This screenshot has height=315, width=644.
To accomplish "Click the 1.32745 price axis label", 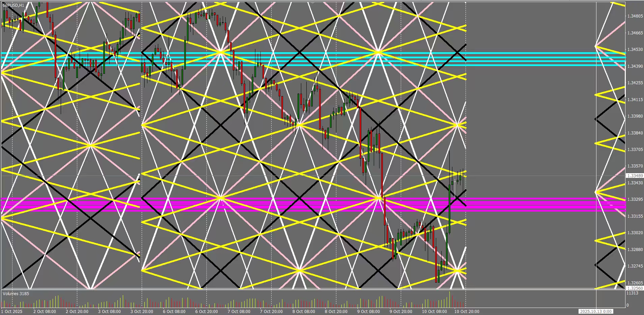I will point(635,266).
